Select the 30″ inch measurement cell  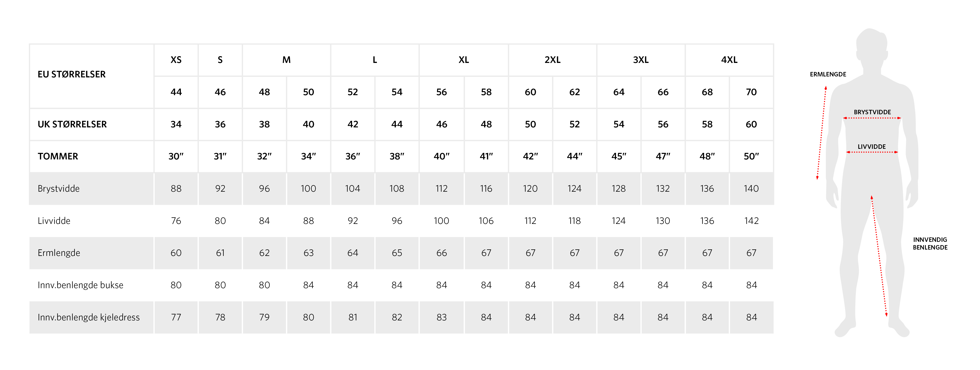[176, 156]
